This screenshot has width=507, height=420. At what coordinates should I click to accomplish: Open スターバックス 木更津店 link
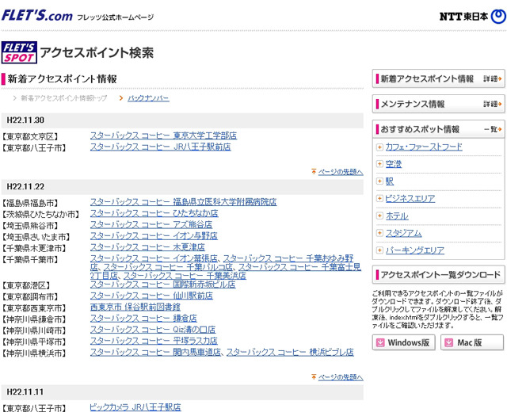pyautogui.click(x=147, y=247)
